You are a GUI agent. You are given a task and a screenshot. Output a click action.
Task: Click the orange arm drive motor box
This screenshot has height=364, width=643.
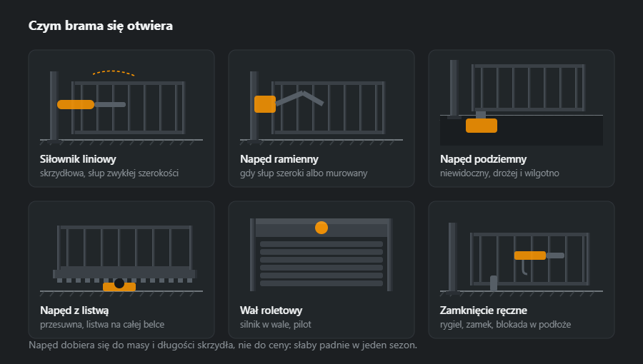pyautogui.click(x=265, y=104)
